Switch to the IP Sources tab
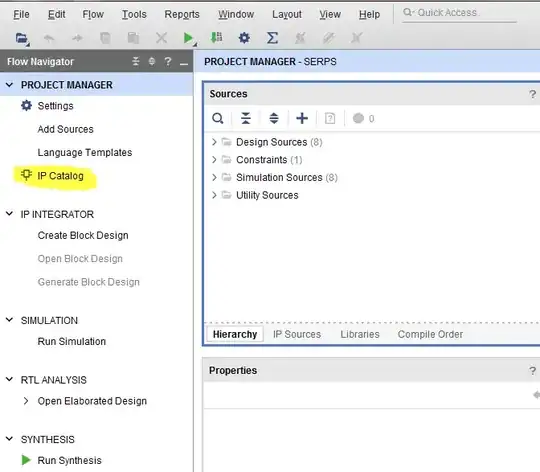Image resolution: width=540 pixels, height=472 pixels. click(x=297, y=334)
